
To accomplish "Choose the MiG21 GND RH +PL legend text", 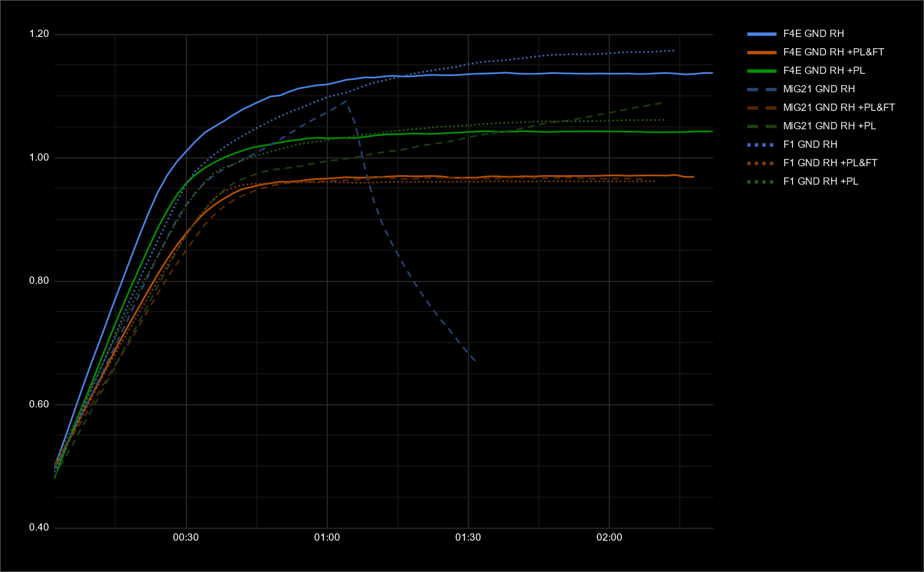I will coord(829,126).
